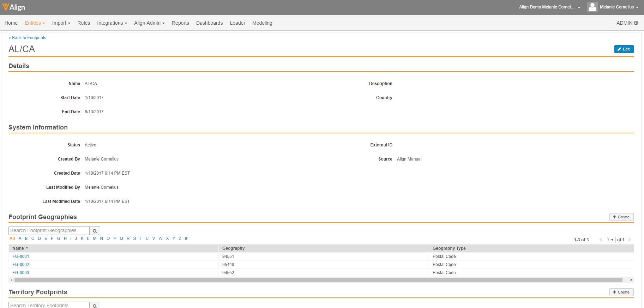The image size is (644, 308).
Task: Click the blue Edit button
Action: point(624,49)
